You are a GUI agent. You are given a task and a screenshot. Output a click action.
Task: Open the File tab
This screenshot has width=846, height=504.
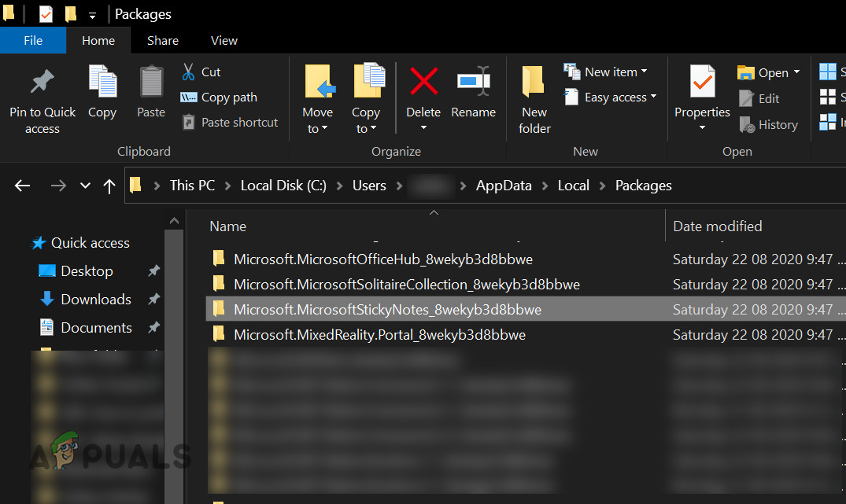click(x=33, y=40)
